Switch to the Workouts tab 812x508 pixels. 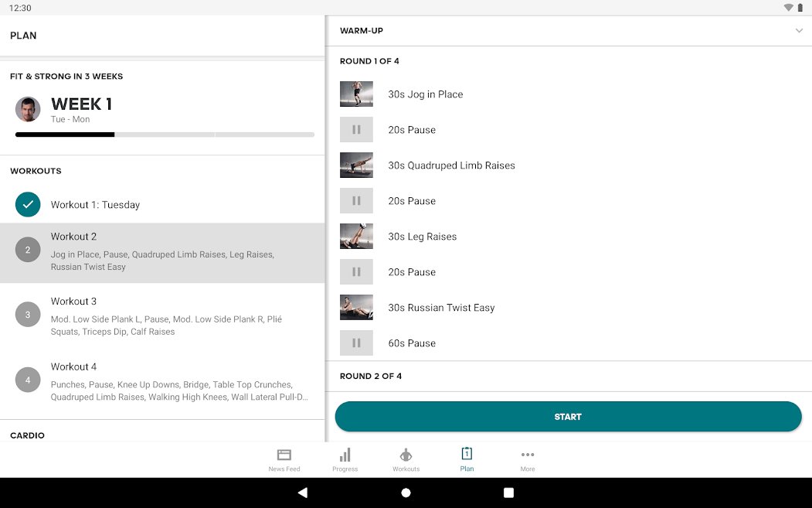[406, 460]
